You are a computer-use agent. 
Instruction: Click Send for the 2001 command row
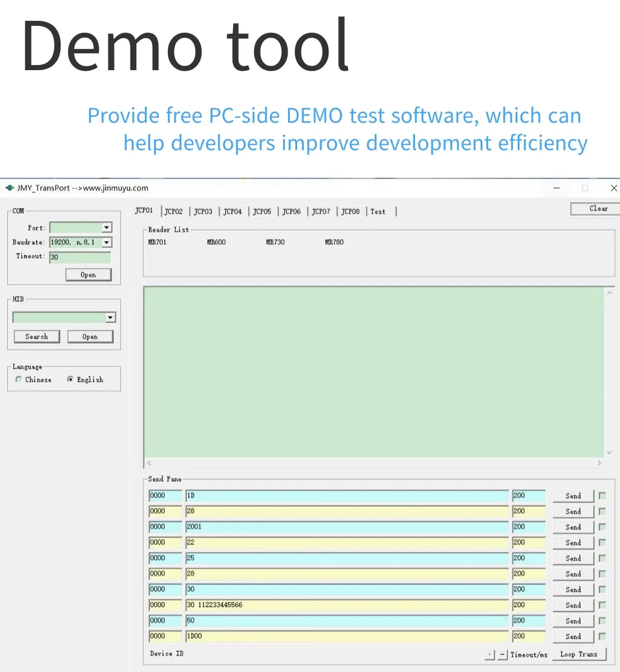pyautogui.click(x=573, y=527)
